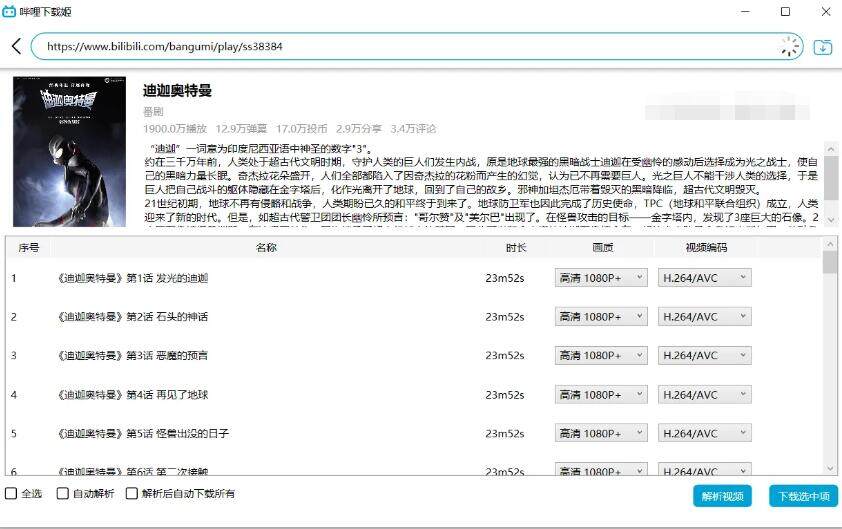Image resolution: width=842 pixels, height=529 pixels.
Task: Click the loading spinner in URL bar
Action: [x=789, y=47]
